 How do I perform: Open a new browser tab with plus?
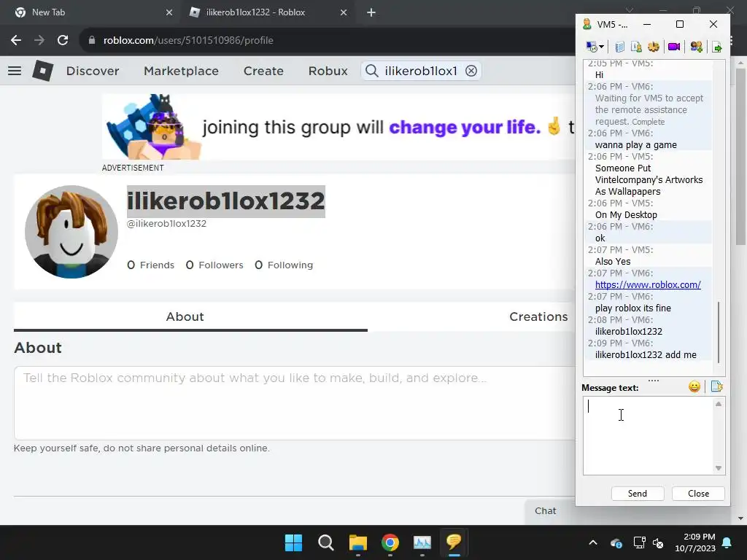coord(371,12)
